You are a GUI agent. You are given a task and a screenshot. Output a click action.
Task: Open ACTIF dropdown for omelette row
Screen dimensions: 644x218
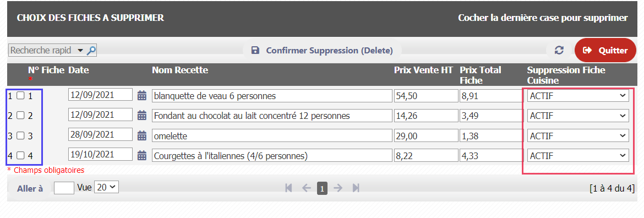click(578, 135)
